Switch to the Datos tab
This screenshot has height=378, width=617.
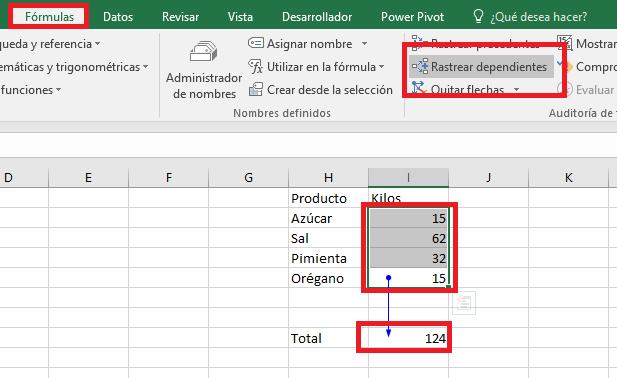coord(118,17)
